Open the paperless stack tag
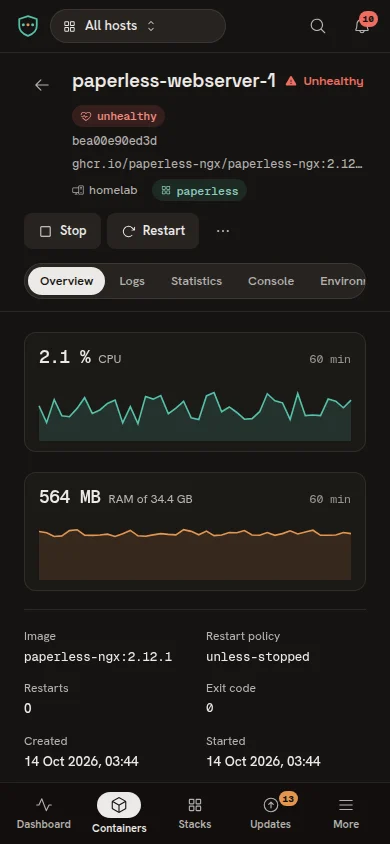The image size is (390, 844). click(200, 191)
